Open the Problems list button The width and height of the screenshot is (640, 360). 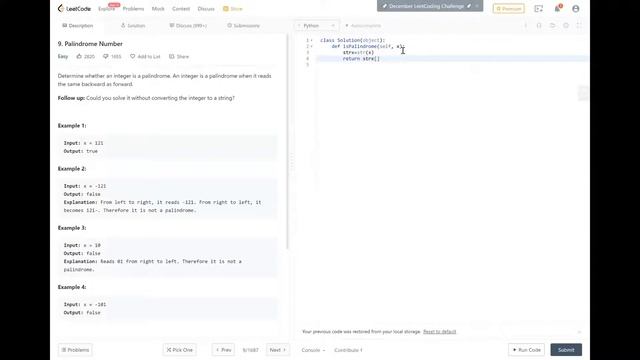[75, 350]
